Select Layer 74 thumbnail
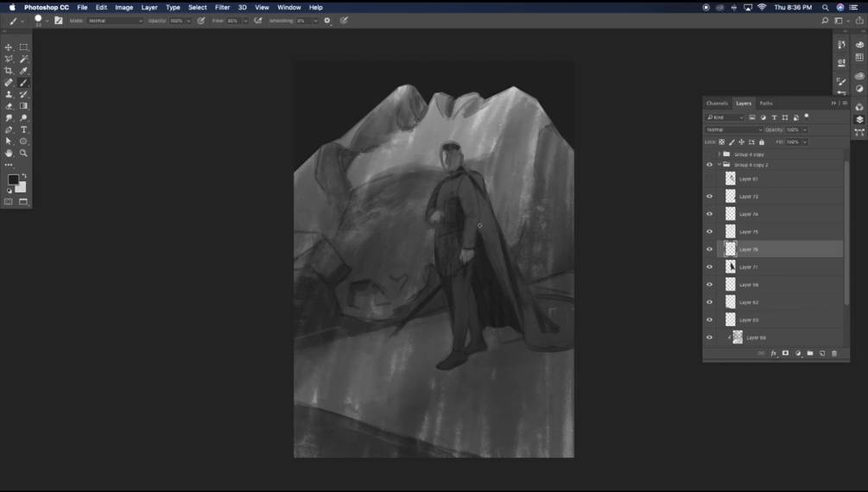Screen dimensions: 868x492 tap(730, 213)
